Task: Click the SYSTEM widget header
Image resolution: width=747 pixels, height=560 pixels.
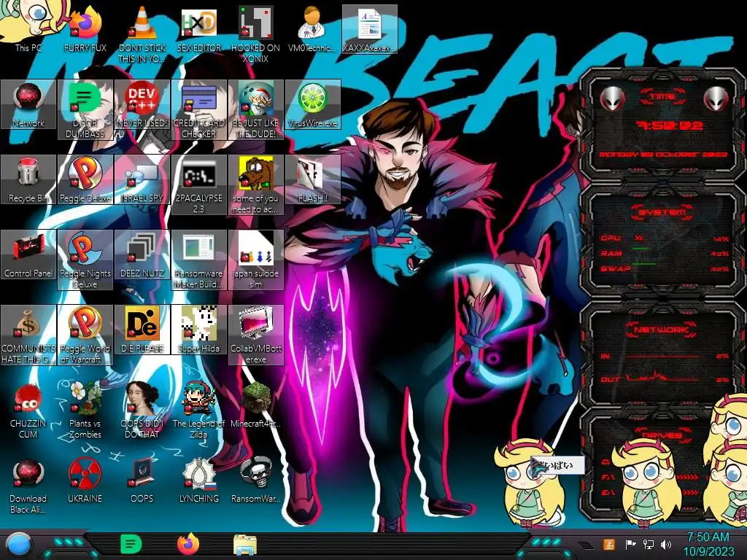Action: tap(662, 212)
